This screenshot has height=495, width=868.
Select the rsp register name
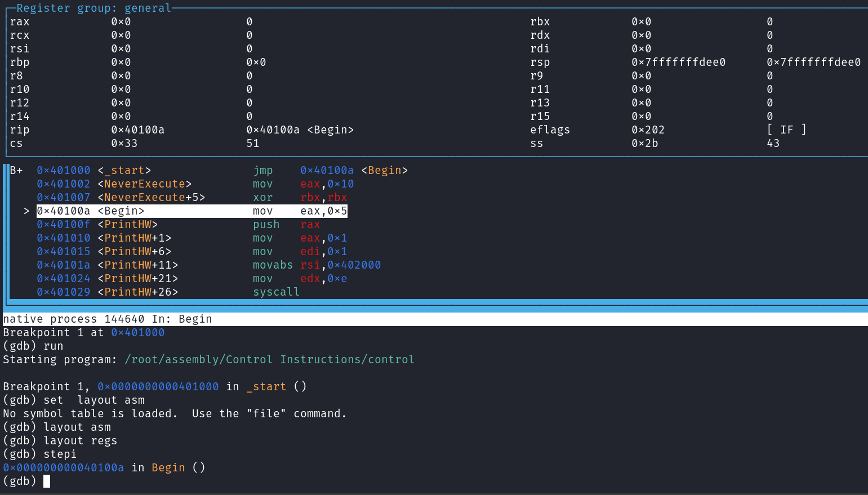[540, 63]
